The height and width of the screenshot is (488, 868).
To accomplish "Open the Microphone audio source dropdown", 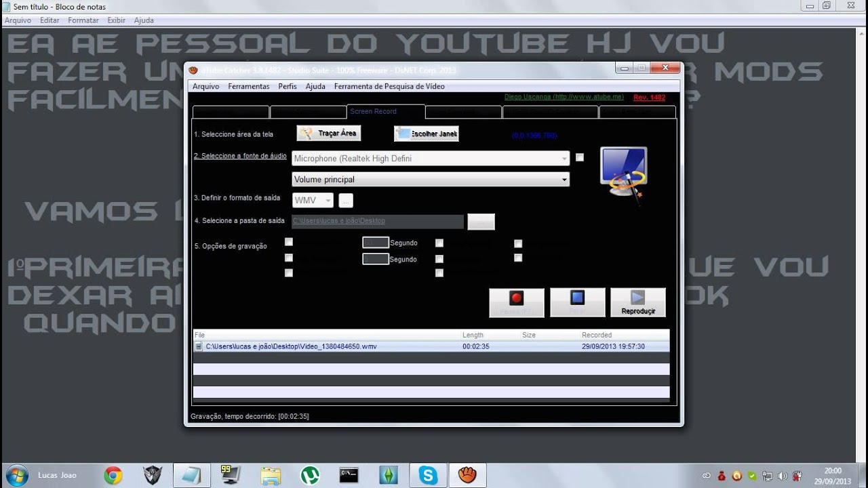I will pyautogui.click(x=431, y=159).
